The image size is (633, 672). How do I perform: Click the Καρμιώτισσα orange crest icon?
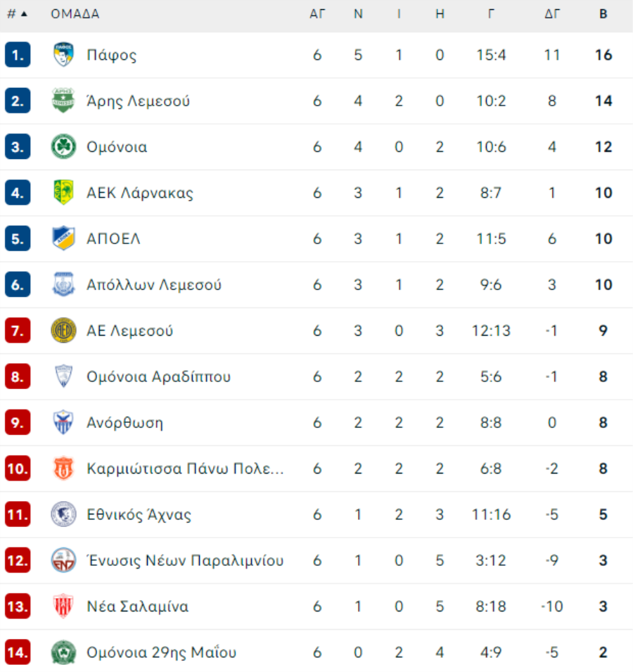pyautogui.click(x=63, y=468)
